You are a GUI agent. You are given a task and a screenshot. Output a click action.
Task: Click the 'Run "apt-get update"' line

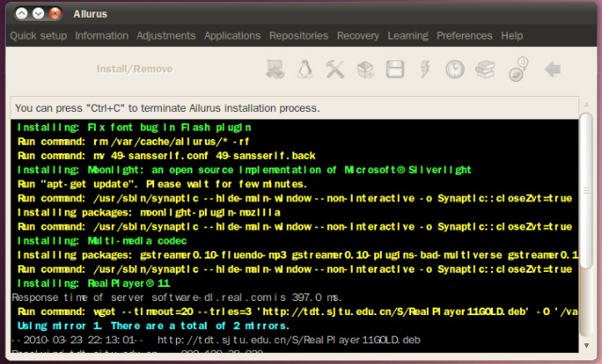click(162, 184)
